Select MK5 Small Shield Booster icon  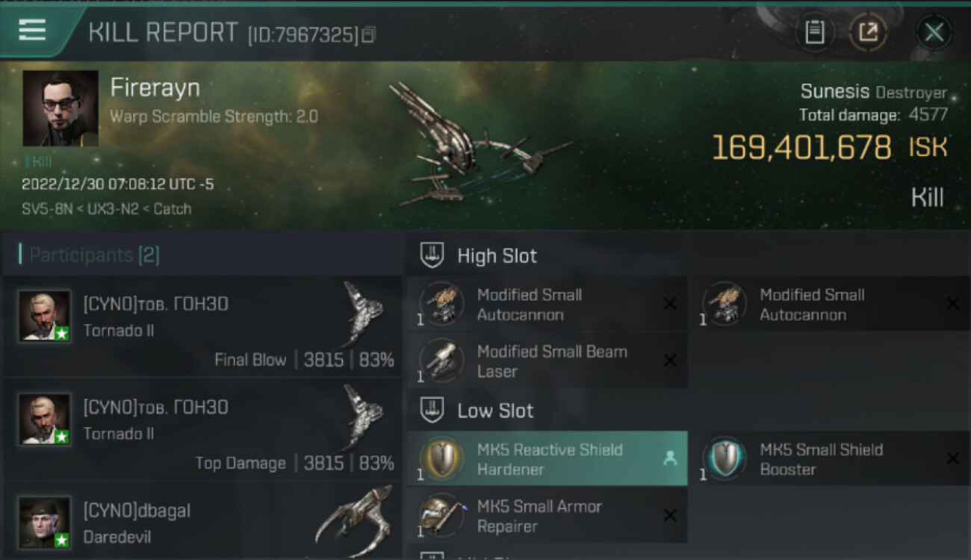(725, 458)
